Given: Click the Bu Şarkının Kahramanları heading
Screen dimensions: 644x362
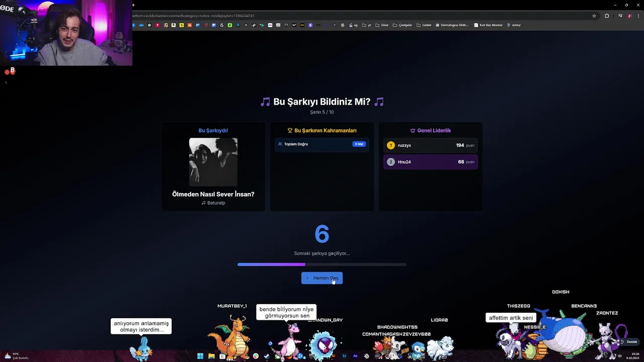Looking at the screenshot, I should coord(326,130).
